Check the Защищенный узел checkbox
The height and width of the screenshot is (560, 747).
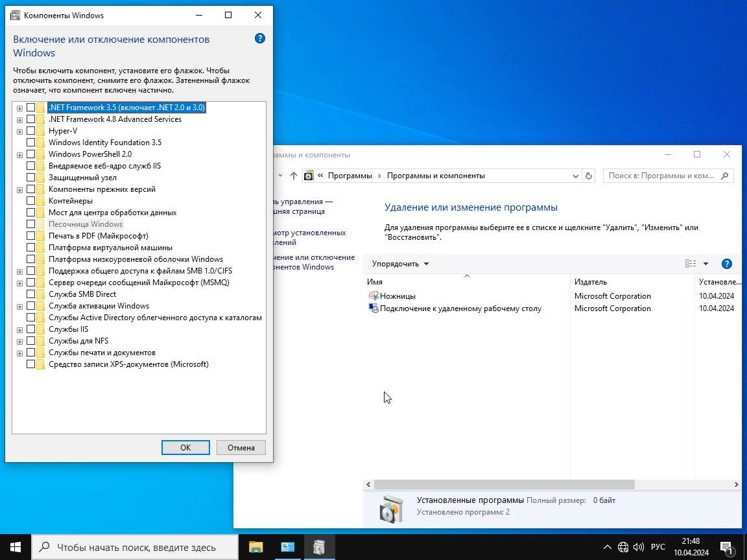[x=30, y=178]
